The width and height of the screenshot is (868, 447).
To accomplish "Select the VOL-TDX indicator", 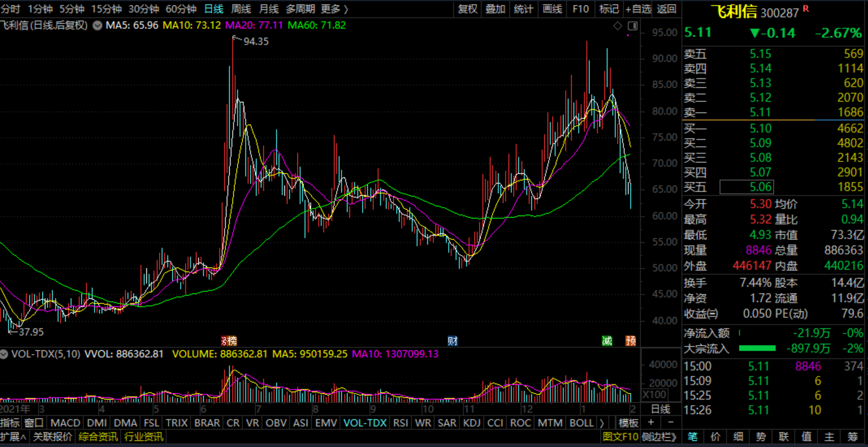I will tap(365, 423).
